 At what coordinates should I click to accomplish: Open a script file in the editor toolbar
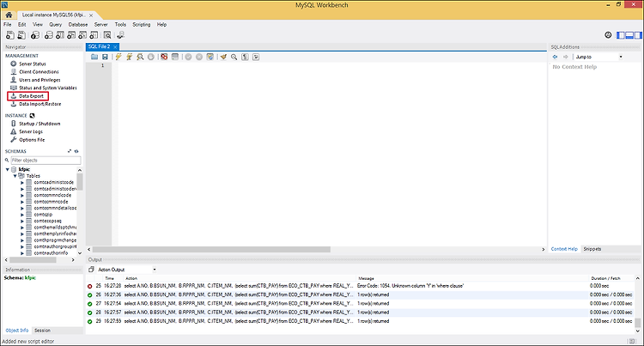pyautogui.click(x=94, y=57)
